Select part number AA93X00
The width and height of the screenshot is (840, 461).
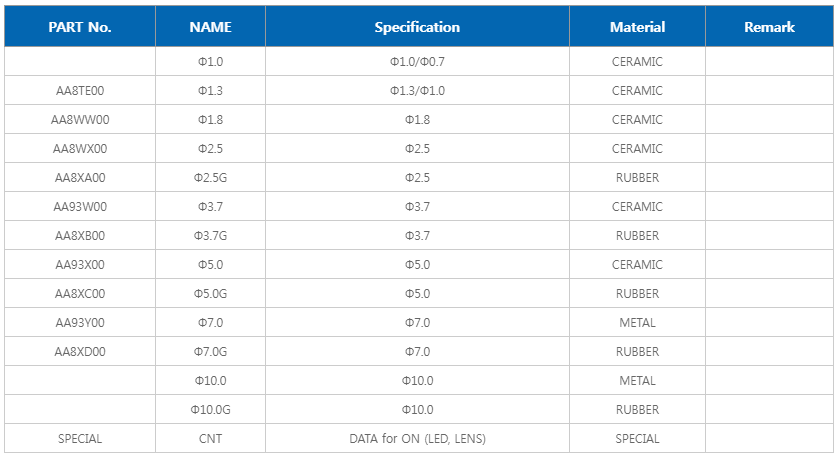pos(80,265)
